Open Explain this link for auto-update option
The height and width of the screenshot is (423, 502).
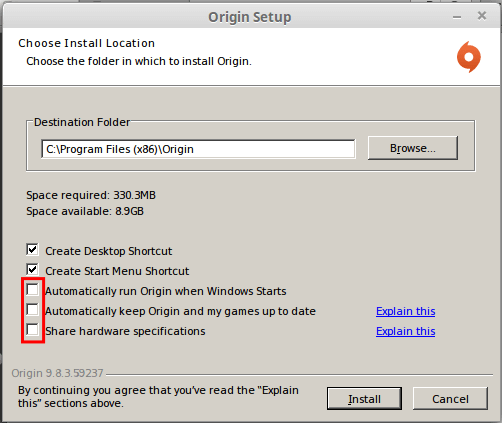[x=406, y=311]
